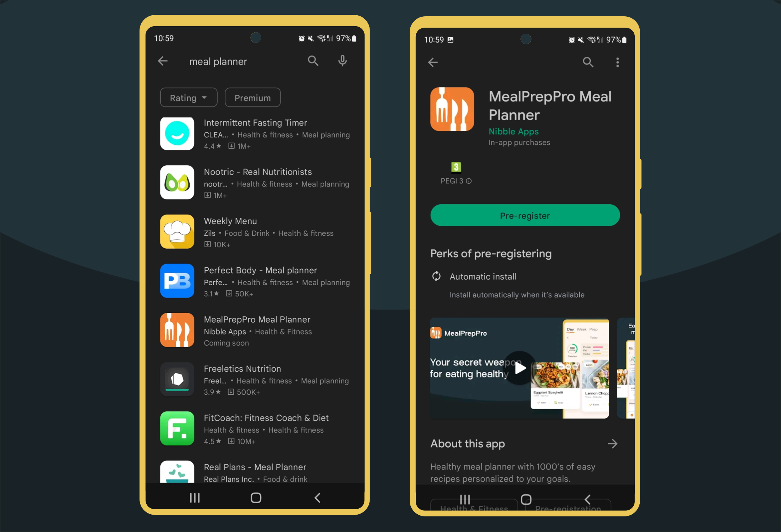Tap the Freeletics Nutrition app icon
This screenshot has width=781, height=532.
coord(177,379)
